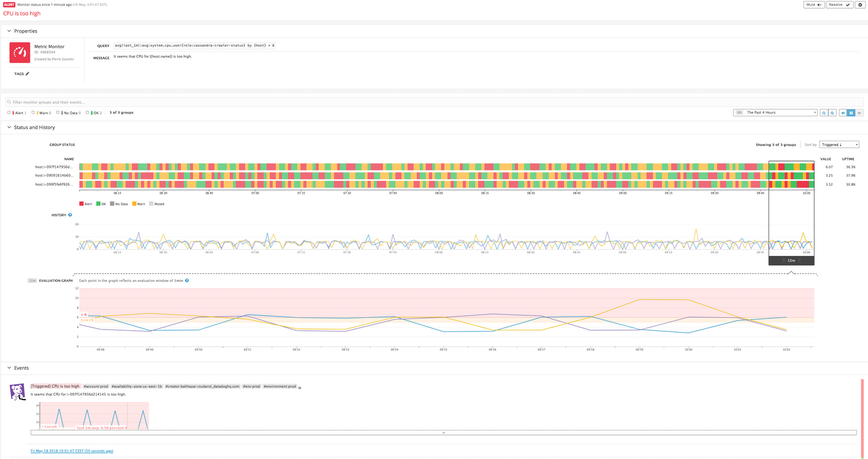Click the forward arrows icon next to pause
Image resolution: width=868 pixels, height=459 pixels.
pyautogui.click(x=859, y=113)
